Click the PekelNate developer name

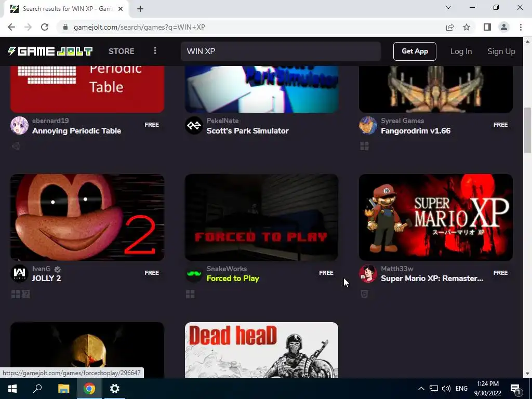[x=222, y=121]
